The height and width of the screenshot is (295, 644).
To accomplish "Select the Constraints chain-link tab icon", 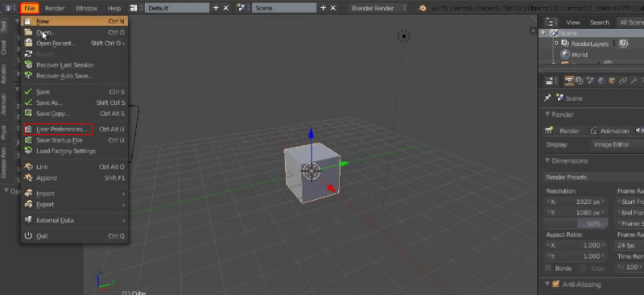I will pyautogui.click(x=622, y=81).
